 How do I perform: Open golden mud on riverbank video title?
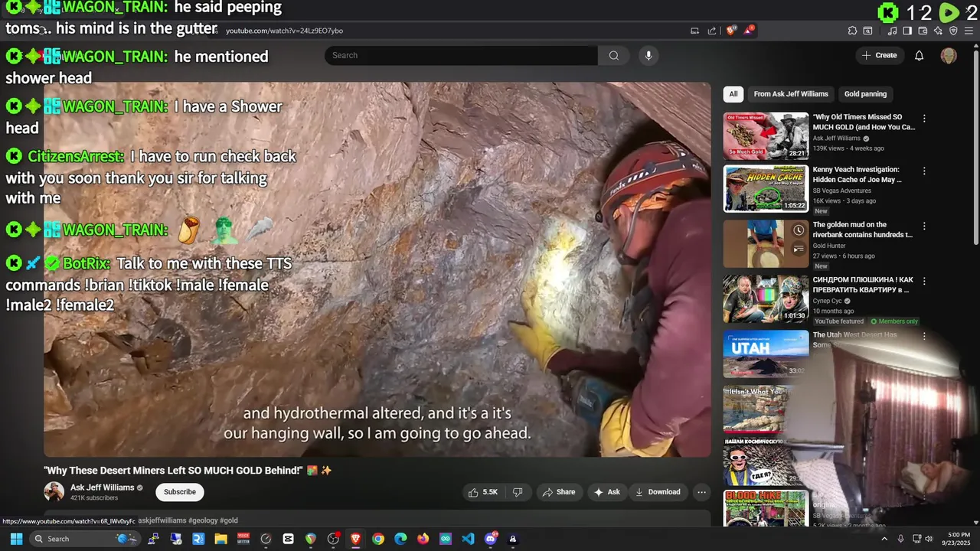point(863,230)
